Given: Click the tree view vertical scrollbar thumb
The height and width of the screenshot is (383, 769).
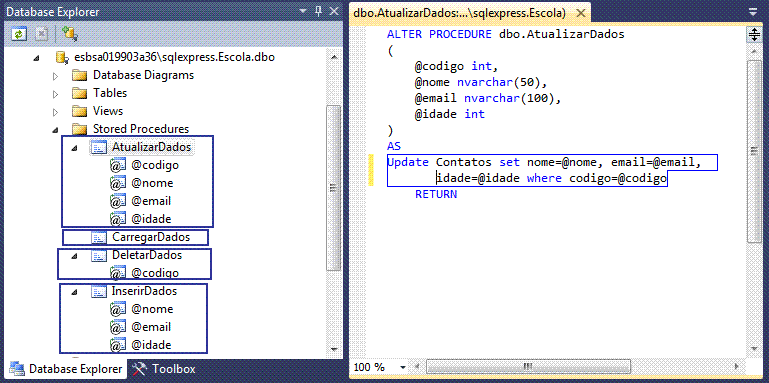Looking at the screenshot, I should [334, 188].
